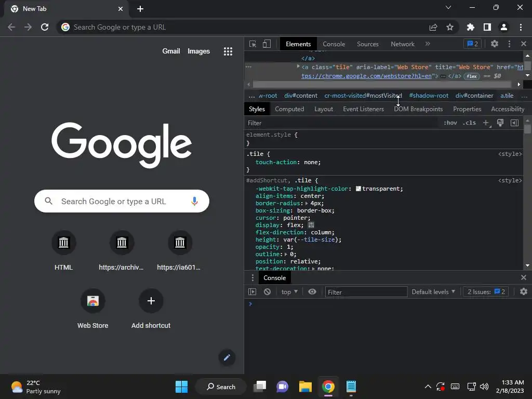Start voice search microphone

pyautogui.click(x=194, y=201)
